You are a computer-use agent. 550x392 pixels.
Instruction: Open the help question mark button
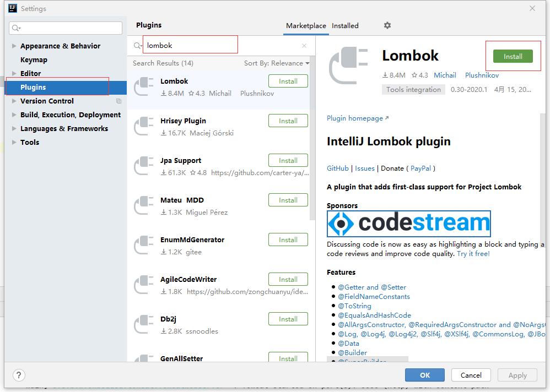(x=19, y=375)
